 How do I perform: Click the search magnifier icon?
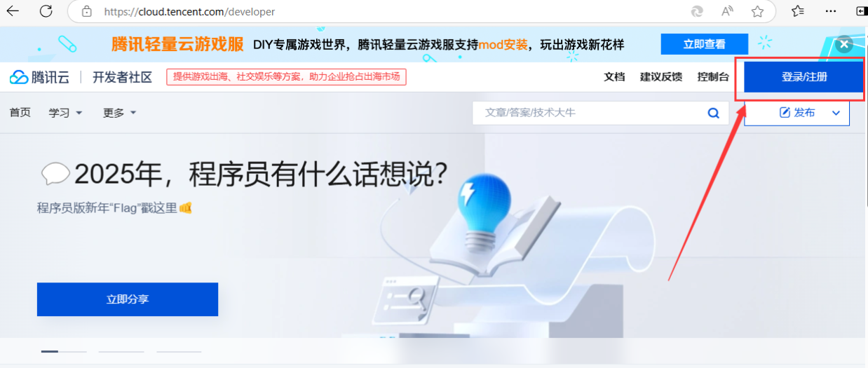pyautogui.click(x=713, y=113)
